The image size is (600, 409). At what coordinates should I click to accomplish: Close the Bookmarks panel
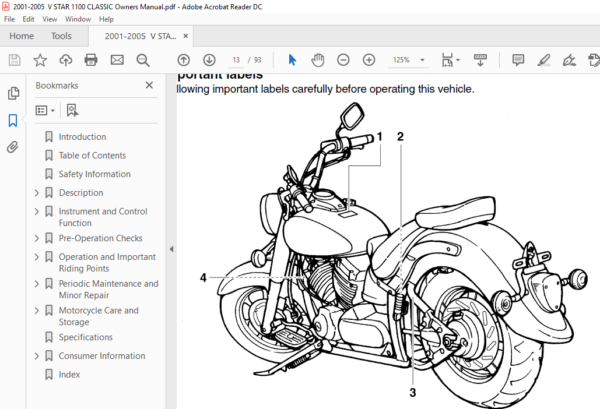click(x=149, y=85)
